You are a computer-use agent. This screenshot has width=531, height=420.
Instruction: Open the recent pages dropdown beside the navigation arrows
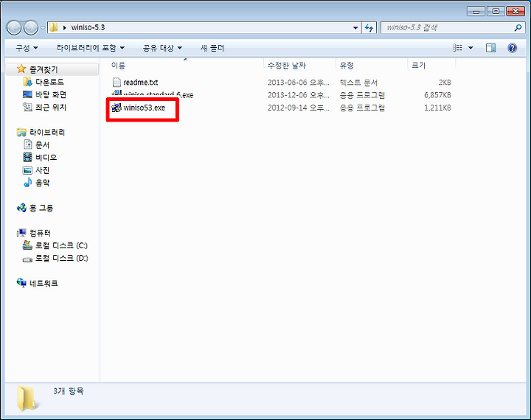pos(43,28)
